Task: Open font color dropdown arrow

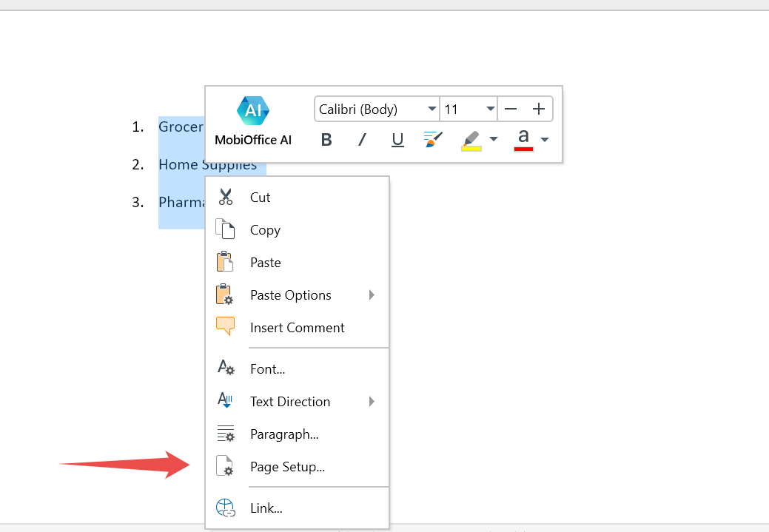Action: pyautogui.click(x=545, y=140)
